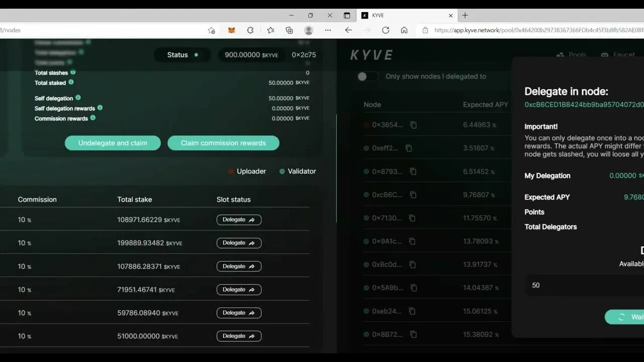The width and height of the screenshot is (644, 362).
Task: Show info icon beside Self delegation
Action: coord(78,98)
